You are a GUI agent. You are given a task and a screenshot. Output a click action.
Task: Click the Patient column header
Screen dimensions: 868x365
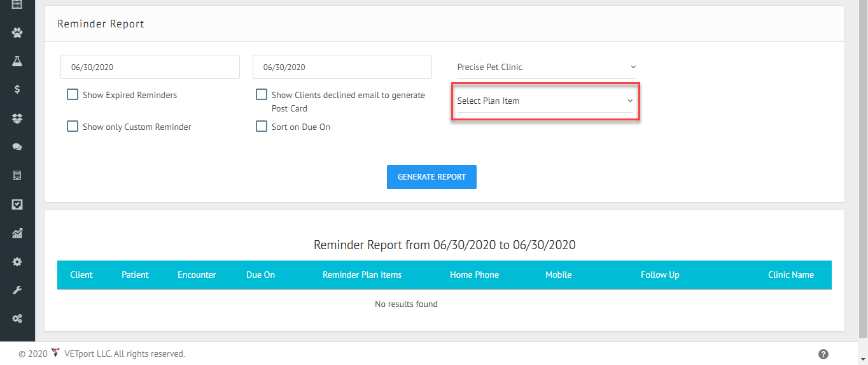pos(135,275)
